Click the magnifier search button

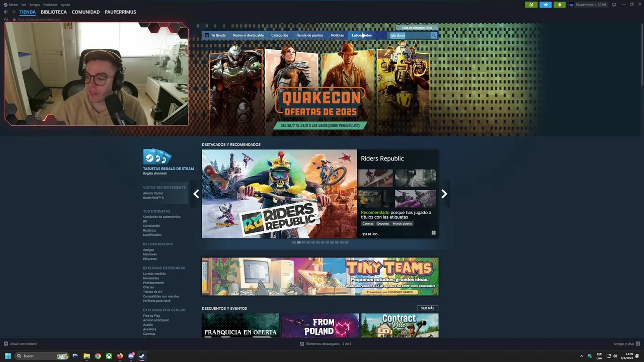click(434, 35)
